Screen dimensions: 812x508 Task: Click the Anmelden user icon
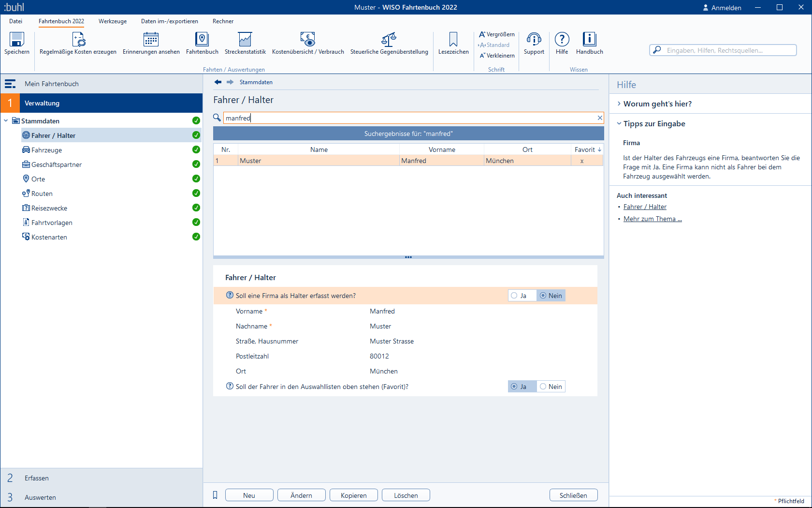coord(706,8)
